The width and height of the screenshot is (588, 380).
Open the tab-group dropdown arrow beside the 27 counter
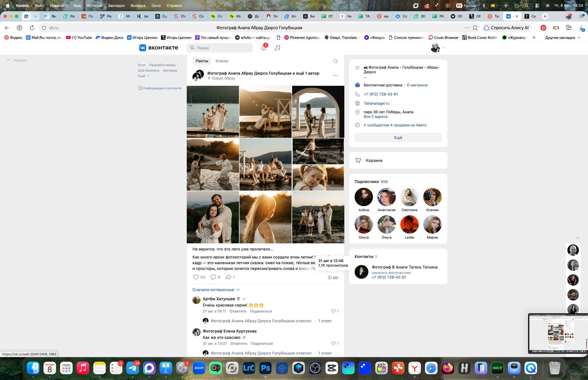pos(35,16)
